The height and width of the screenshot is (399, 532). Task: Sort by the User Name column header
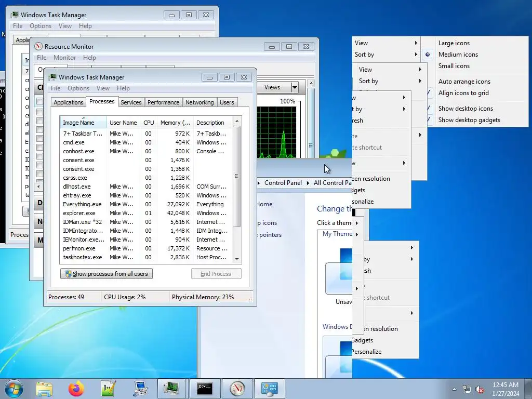coord(123,122)
